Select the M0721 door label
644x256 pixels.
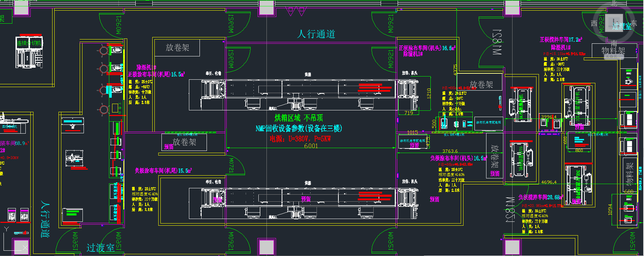coord(231,165)
